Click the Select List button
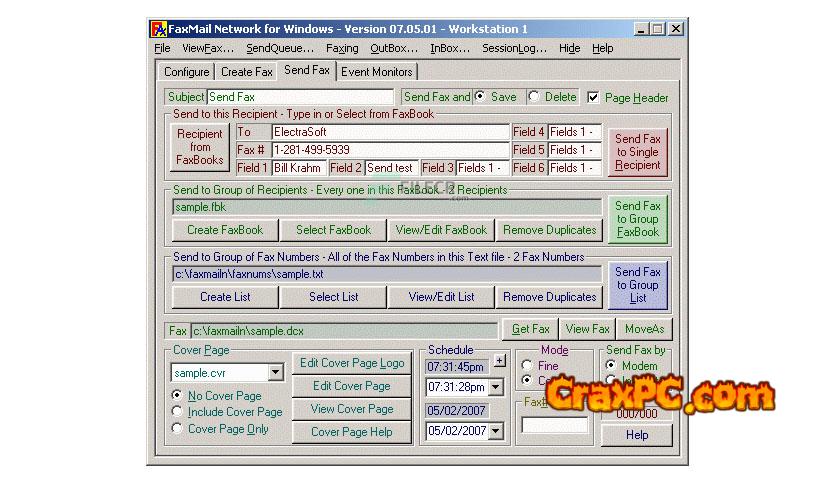The width and height of the screenshot is (836, 484). coord(333,297)
